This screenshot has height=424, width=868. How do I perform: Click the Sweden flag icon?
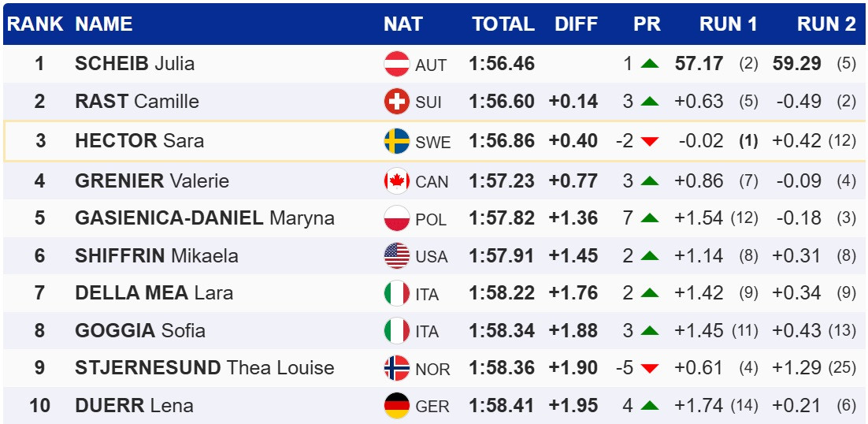[x=397, y=141]
